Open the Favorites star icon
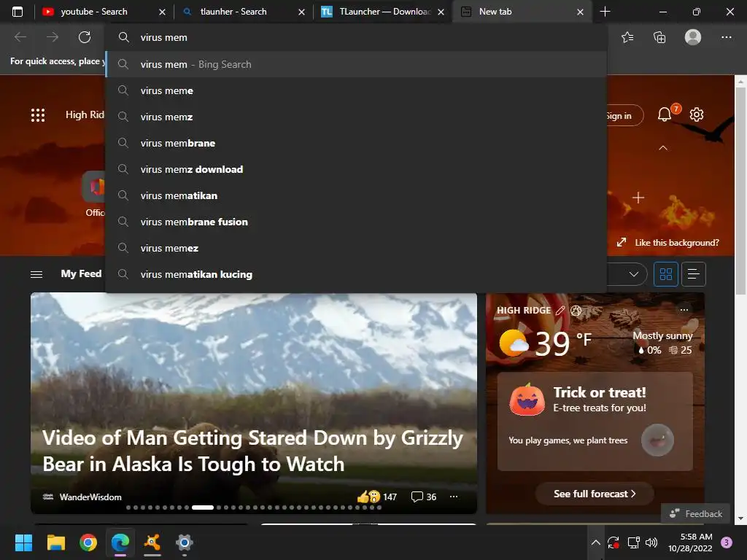The image size is (747, 560). pyautogui.click(x=627, y=37)
